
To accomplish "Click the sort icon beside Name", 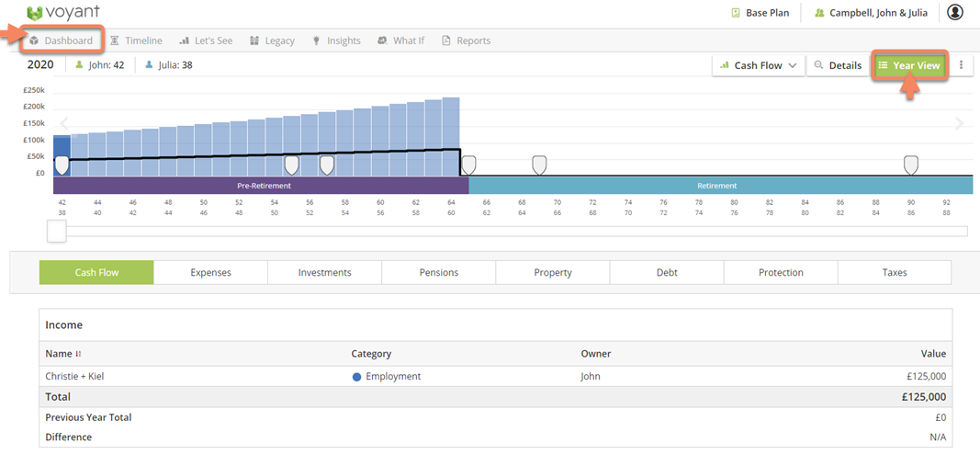I will click(78, 354).
